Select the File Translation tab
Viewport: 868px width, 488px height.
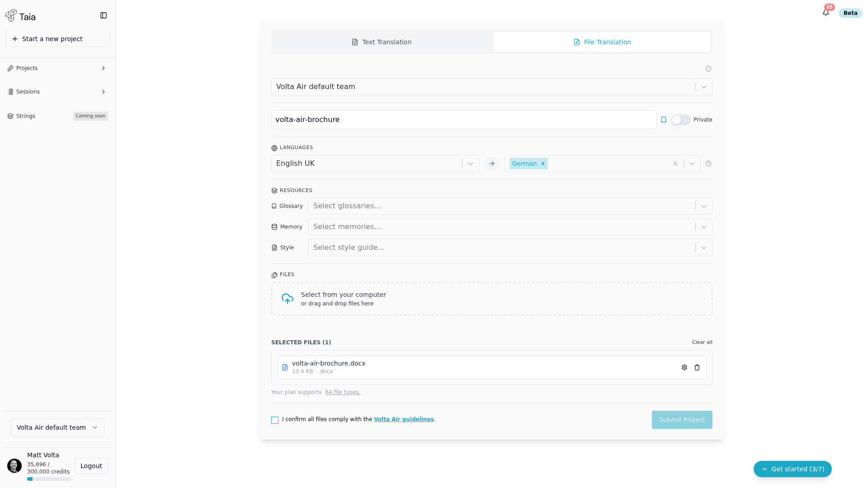tap(602, 42)
